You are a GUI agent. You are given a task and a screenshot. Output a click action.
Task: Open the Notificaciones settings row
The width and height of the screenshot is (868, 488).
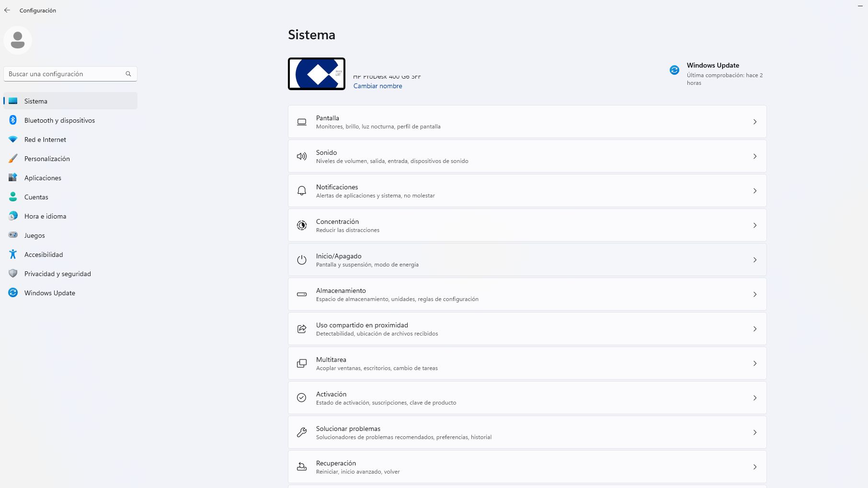(527, 191)
